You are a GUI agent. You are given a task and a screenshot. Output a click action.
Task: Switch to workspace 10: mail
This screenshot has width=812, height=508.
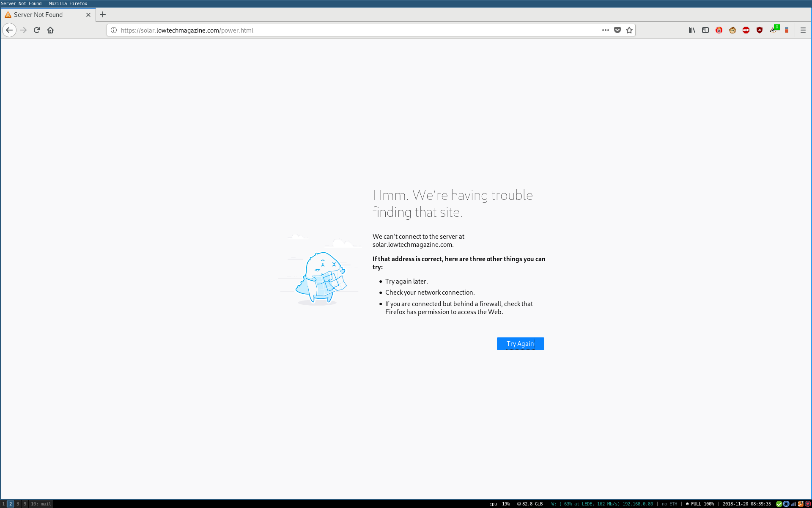coord(41,504)
